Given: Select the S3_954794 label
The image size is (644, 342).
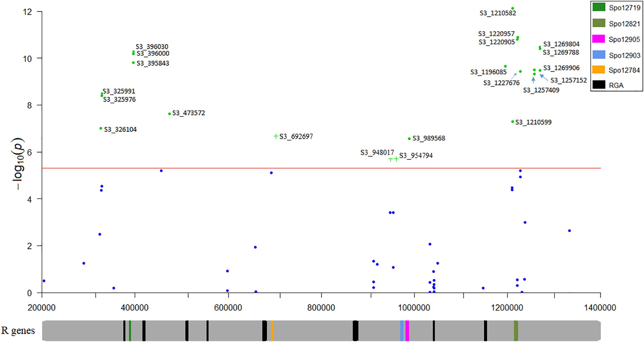Looking at the screenshot, I should click(x=416, y=156).
